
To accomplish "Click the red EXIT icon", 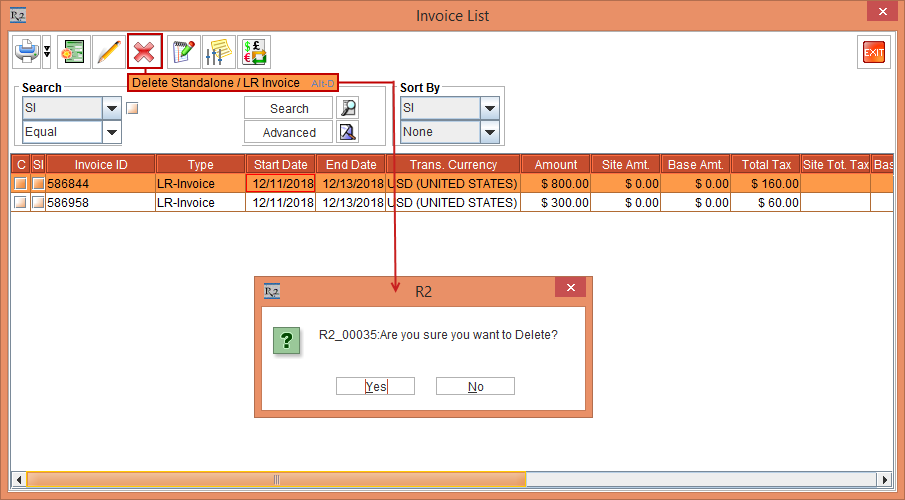I will click(874, 52).
